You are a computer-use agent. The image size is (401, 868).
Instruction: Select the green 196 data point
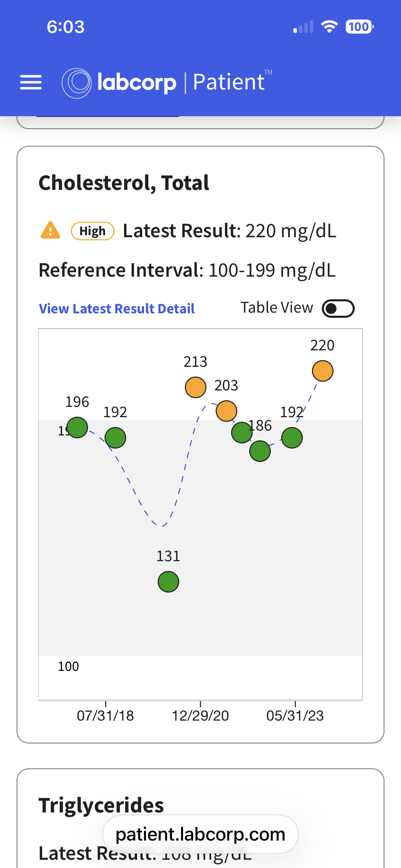pos(77,427)
